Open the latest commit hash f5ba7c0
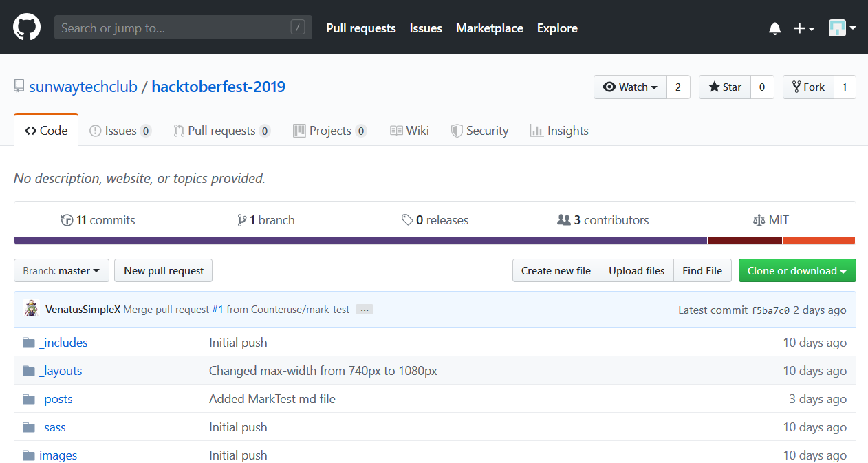Screen dimensions: 868x463 [x=770, y=310]
